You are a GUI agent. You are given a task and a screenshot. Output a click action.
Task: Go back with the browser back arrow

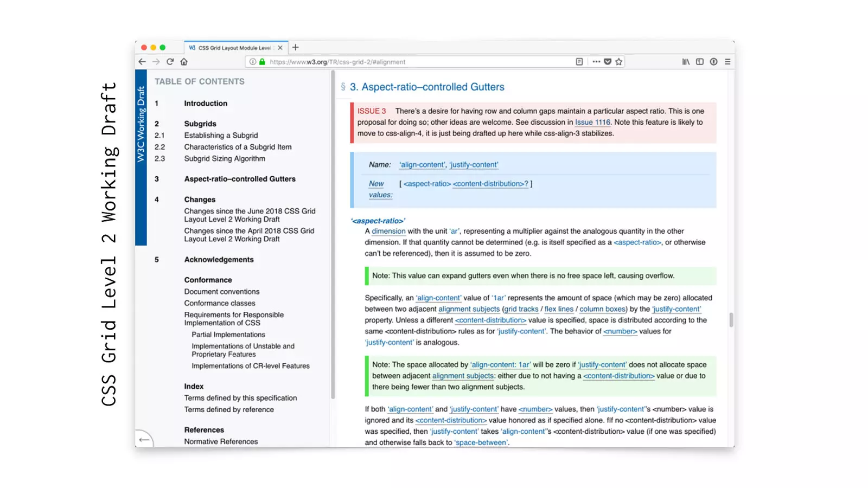click(142, 62)
